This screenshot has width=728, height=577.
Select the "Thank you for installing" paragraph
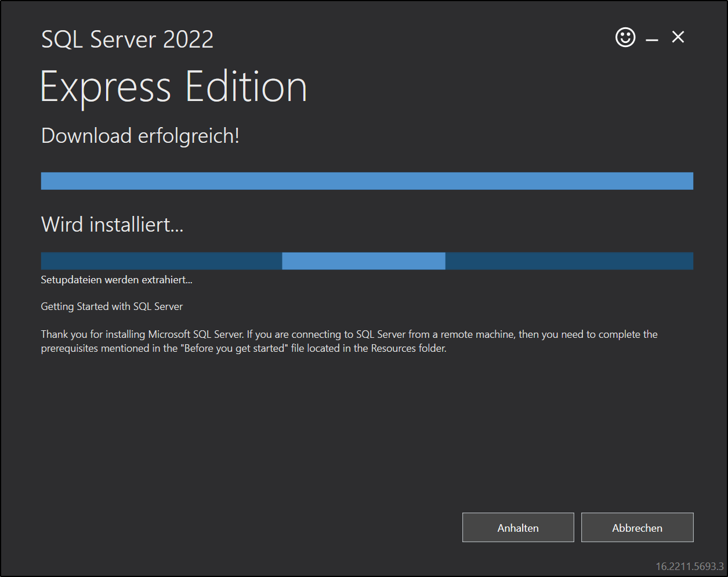[349, 341]
